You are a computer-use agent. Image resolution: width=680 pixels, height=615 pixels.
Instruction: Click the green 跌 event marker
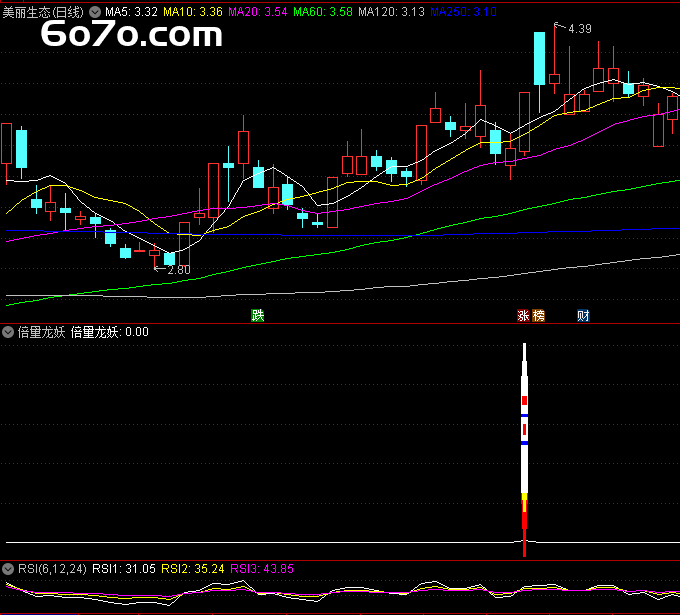(258, 315)
